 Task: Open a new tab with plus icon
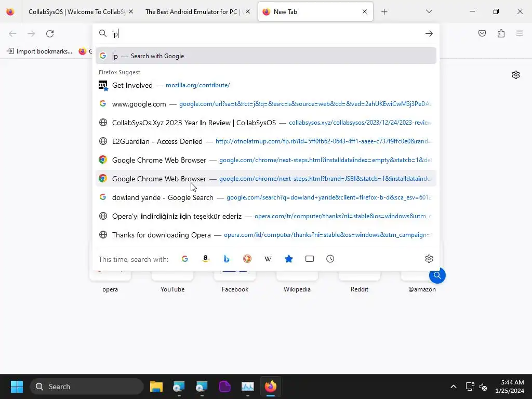[x=384, y=12]
